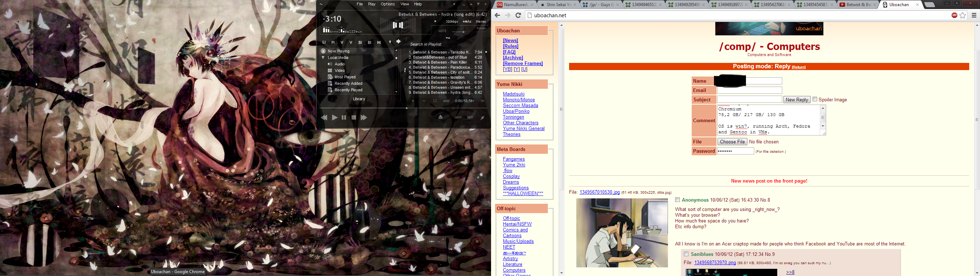Submit with the New Reply button
This screenshot has height=276, width=980.
pos(797,100)
